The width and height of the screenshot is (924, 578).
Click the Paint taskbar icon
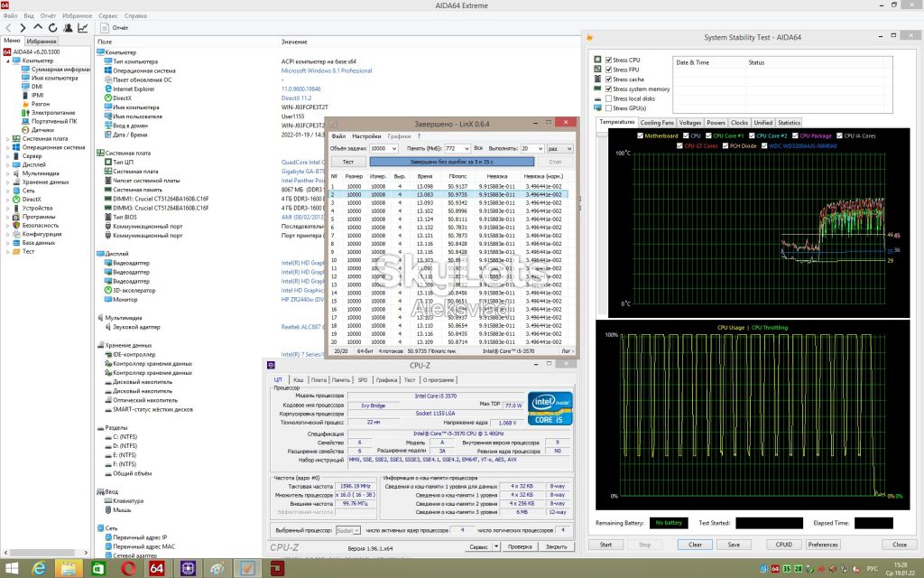click(217, 569)
